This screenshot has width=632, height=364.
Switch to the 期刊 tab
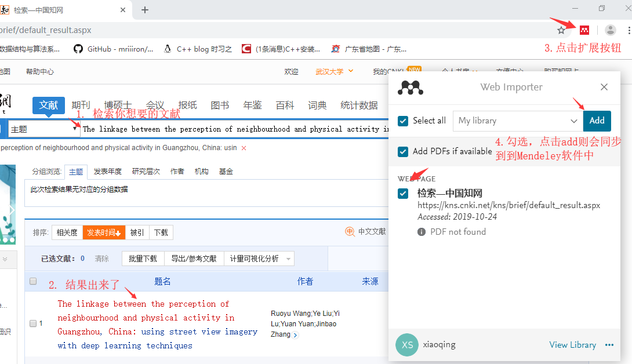pyautogui.click(x=81, y=105)
